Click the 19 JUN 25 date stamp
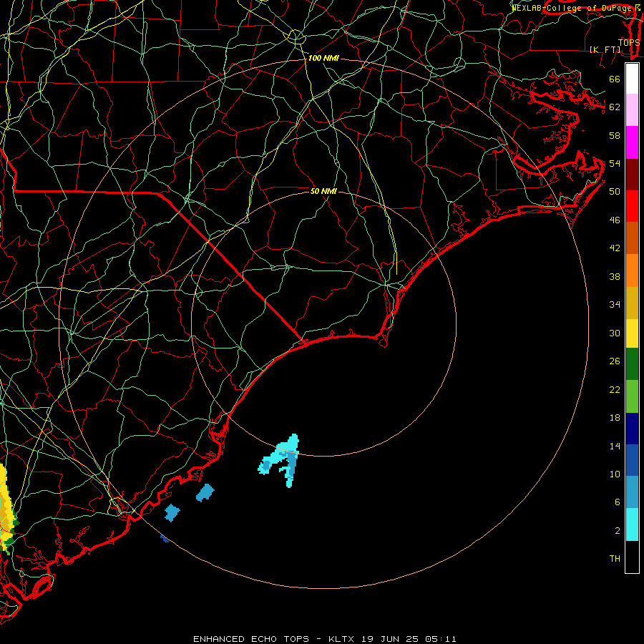 [390, 639]
